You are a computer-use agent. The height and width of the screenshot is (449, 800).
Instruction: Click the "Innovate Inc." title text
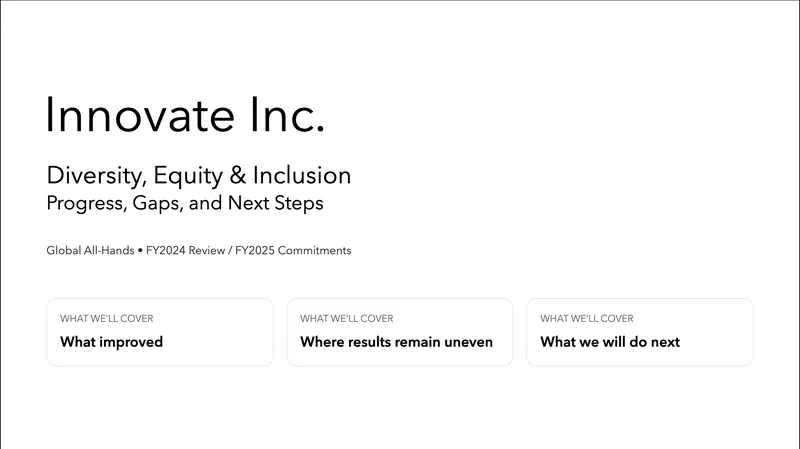tap(186, 116)
